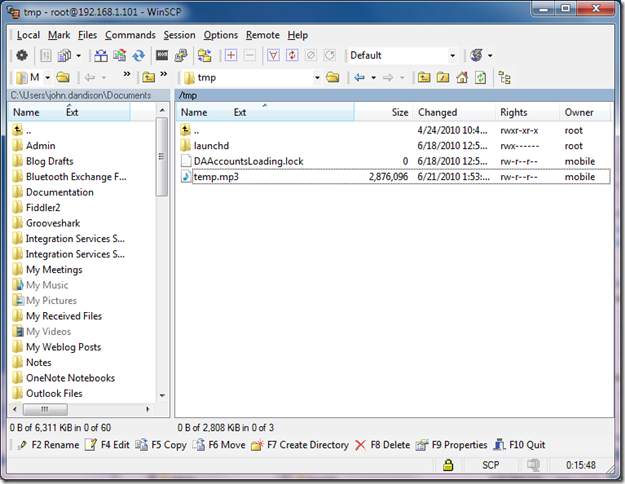Open local directory folder icon beside M drive
The image size is (625, 484).
point(63,77)
